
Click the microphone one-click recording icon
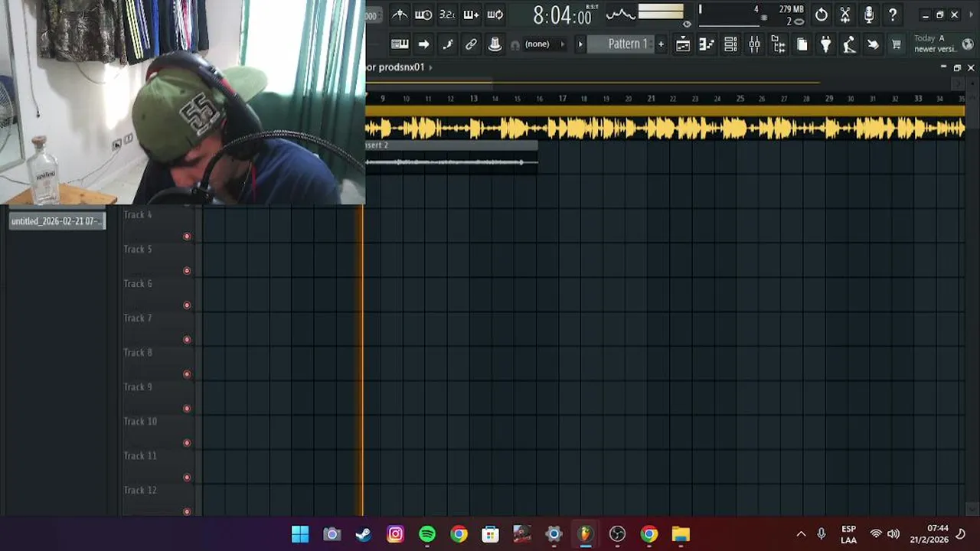tap(868, 15)
